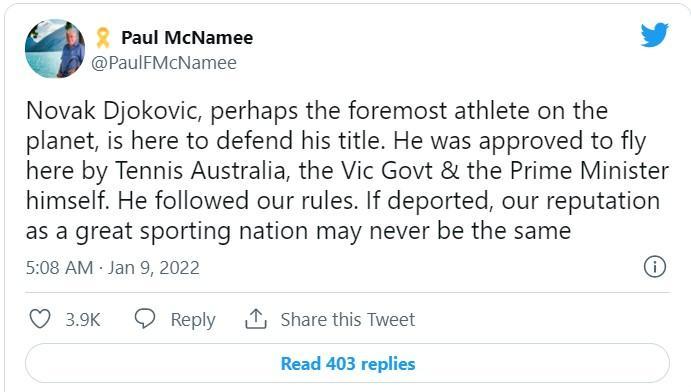Like the tweet with the heart icon
Screen dimensions: 691x392
[x=40, y=319]
